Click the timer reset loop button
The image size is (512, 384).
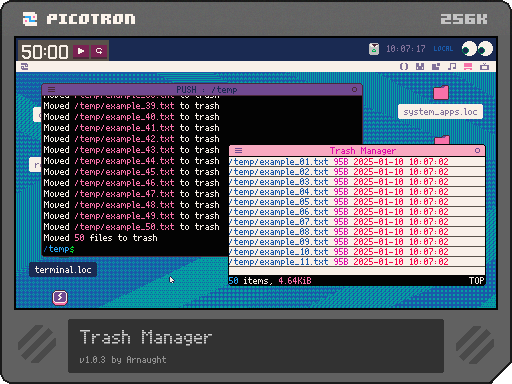tap(99, 51)
